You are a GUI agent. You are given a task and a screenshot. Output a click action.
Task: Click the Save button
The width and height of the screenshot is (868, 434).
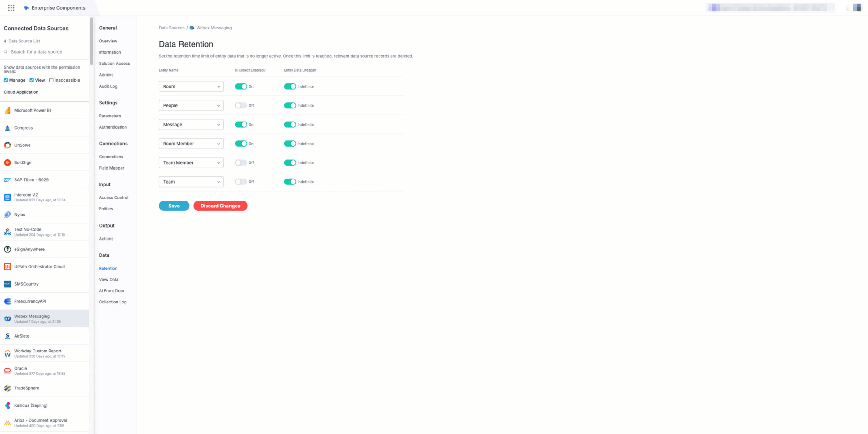pyautogui.click(x=174, y=206)
